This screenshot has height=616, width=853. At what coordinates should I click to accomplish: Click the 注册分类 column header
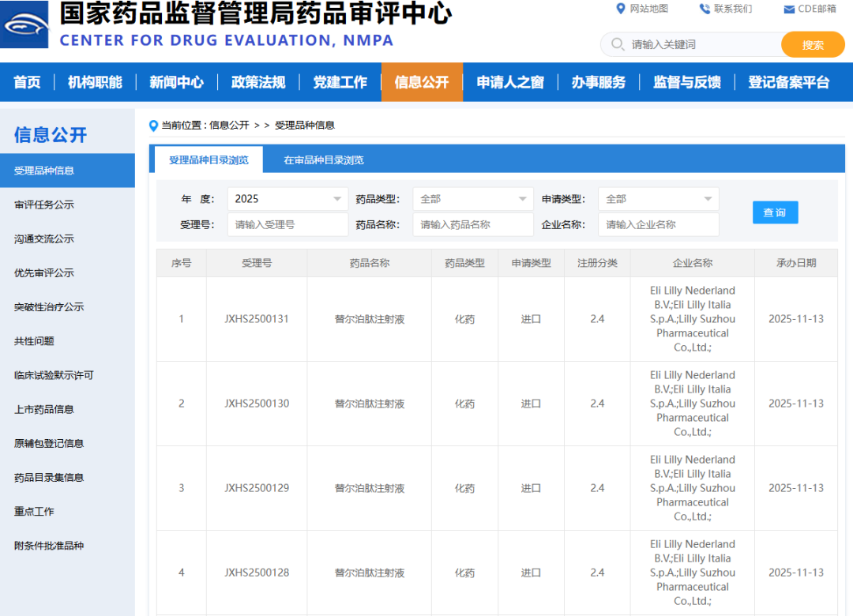pyautogui.click(x=597, y=263)
